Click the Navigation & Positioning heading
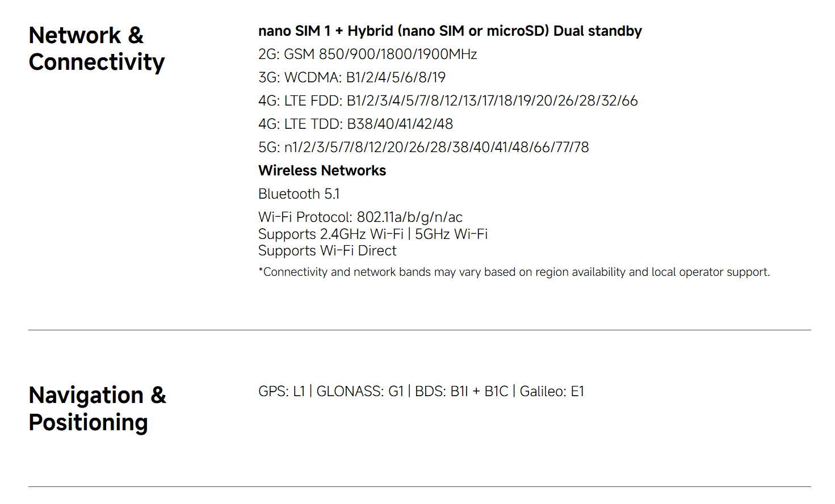 pos(97,409)
